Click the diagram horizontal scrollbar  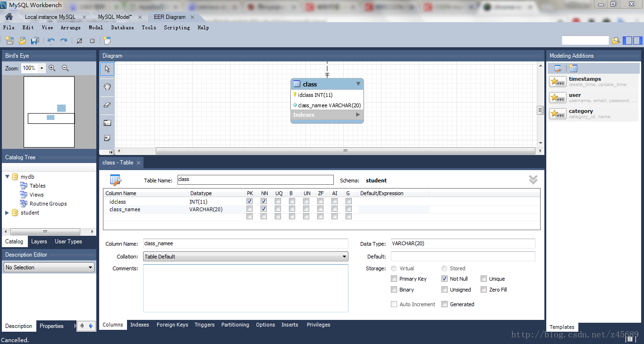(x=345, y=151)
